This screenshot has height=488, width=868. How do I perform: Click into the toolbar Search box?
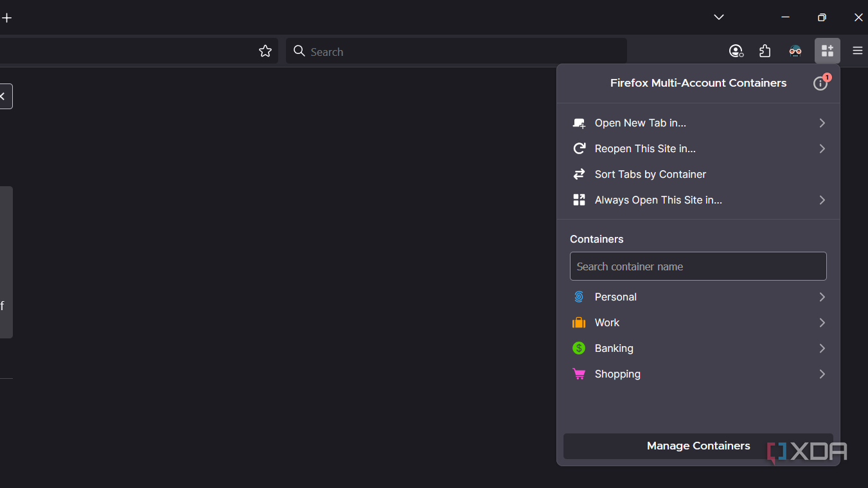pyautogui.click(x=456, y=51)
